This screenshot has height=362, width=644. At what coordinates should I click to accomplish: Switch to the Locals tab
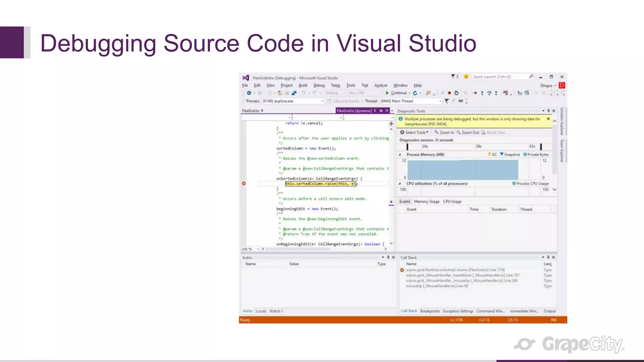click(x=261, y=311)
